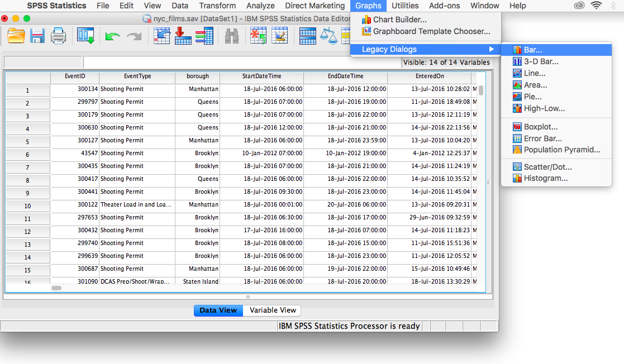Click the gray Redo arrow

[134, 37]
